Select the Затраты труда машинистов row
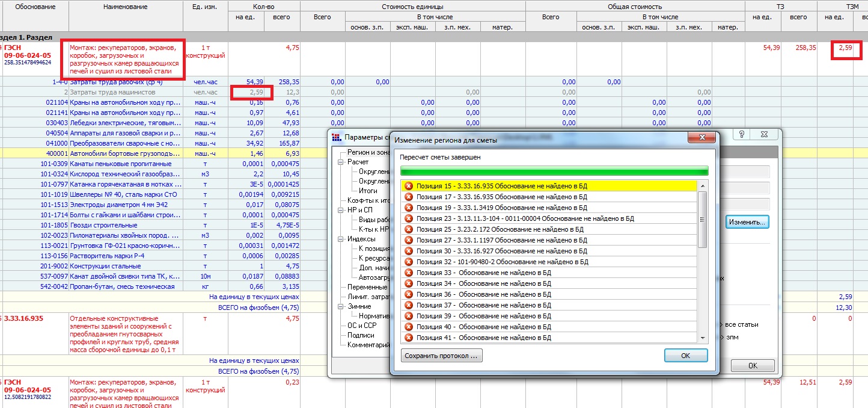 [112, 92]
